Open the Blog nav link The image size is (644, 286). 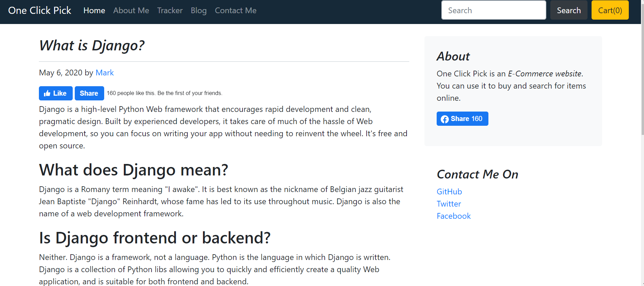click(199, 10)
